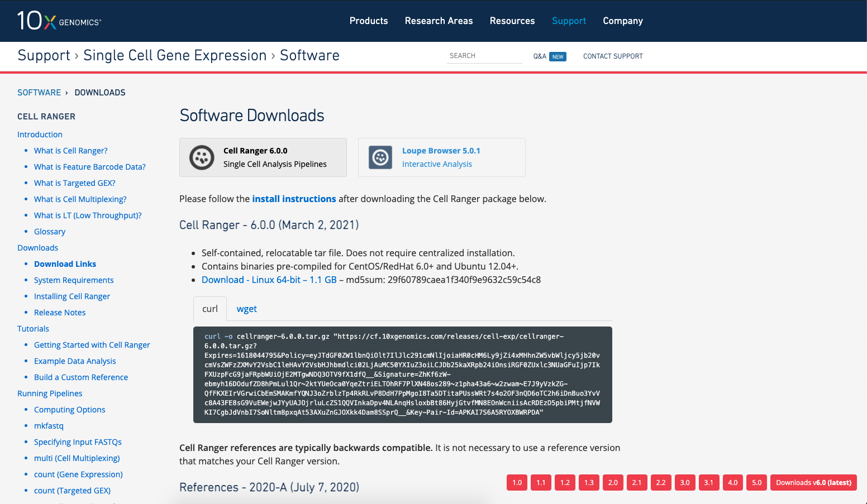Open the Research Areas menu
867x504 pixels.
click(x=439, y=21)
